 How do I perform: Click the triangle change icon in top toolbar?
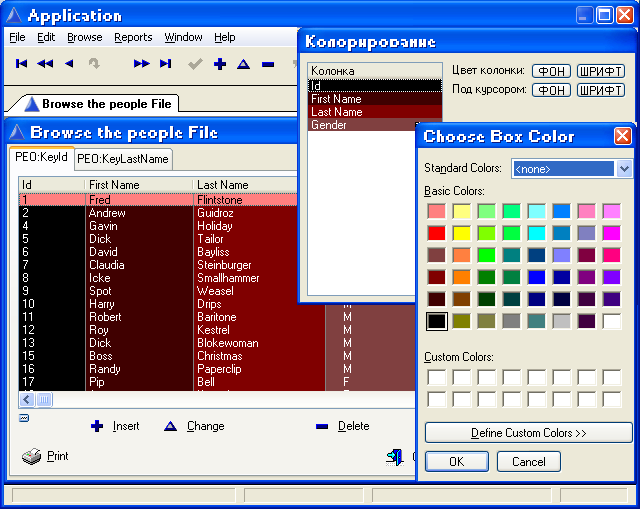pos(243,64)
